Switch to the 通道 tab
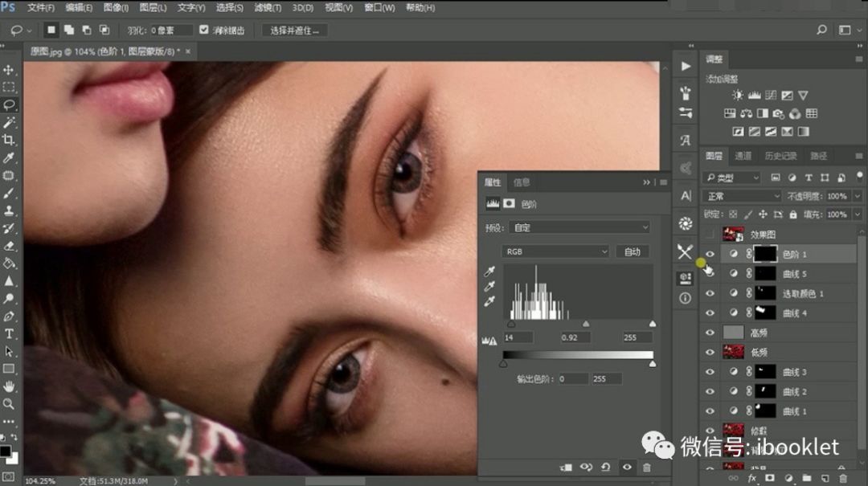 click(743, 156)
